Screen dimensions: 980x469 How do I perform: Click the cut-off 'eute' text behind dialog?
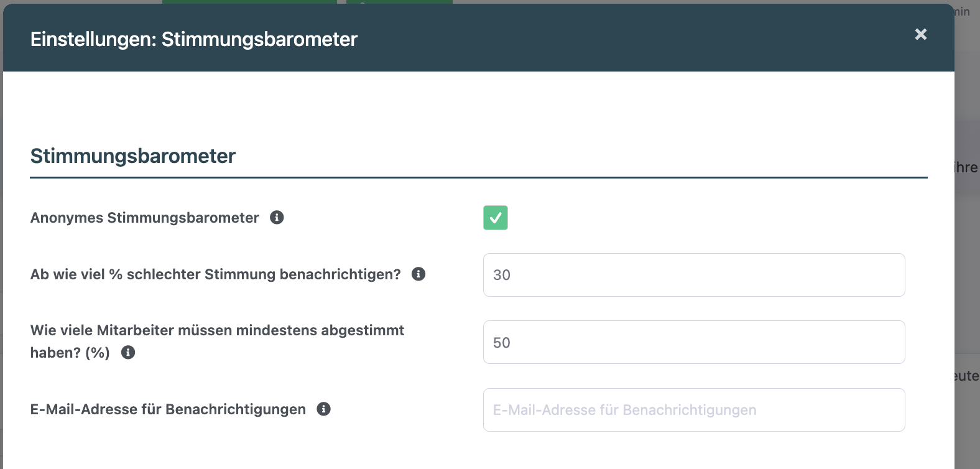pos(967,376)
